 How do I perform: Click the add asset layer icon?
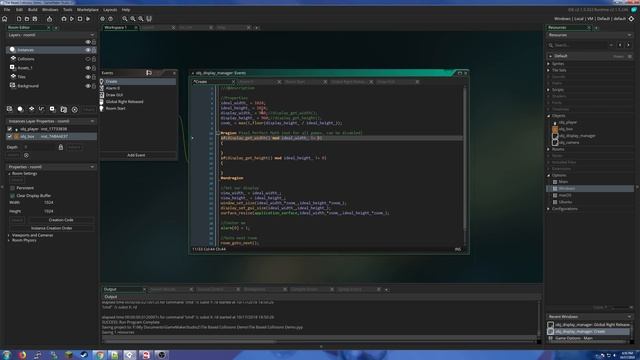(x=53, y=109)
